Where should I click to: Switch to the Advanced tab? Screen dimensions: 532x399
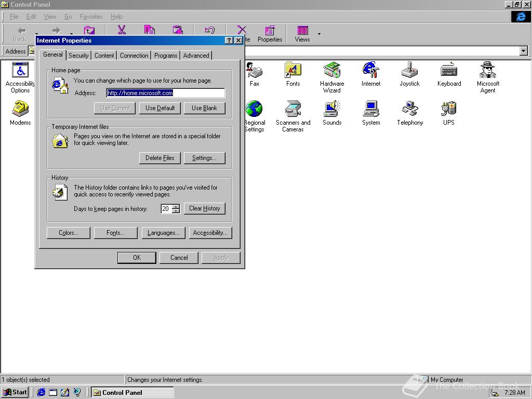[196, 56]
